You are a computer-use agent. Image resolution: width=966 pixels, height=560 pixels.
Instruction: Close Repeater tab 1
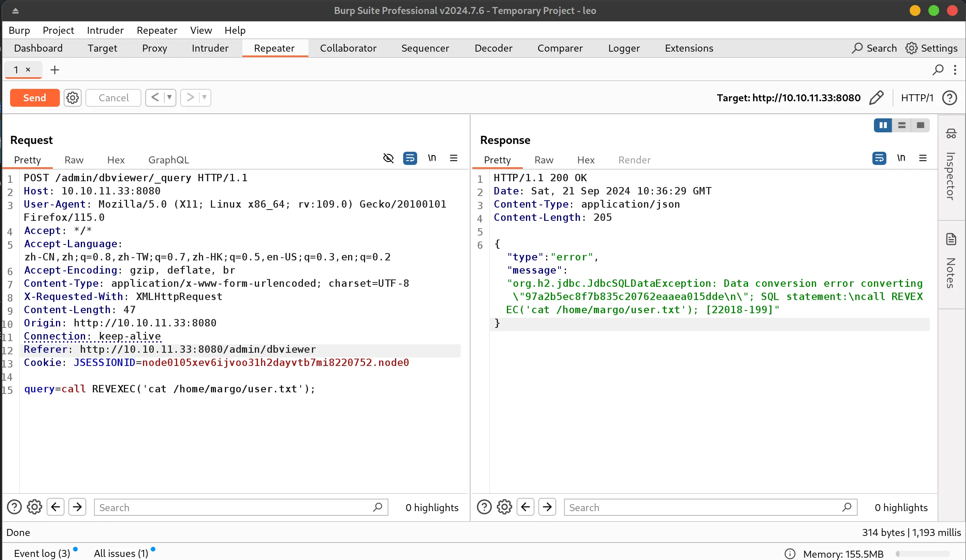(28, 69)
